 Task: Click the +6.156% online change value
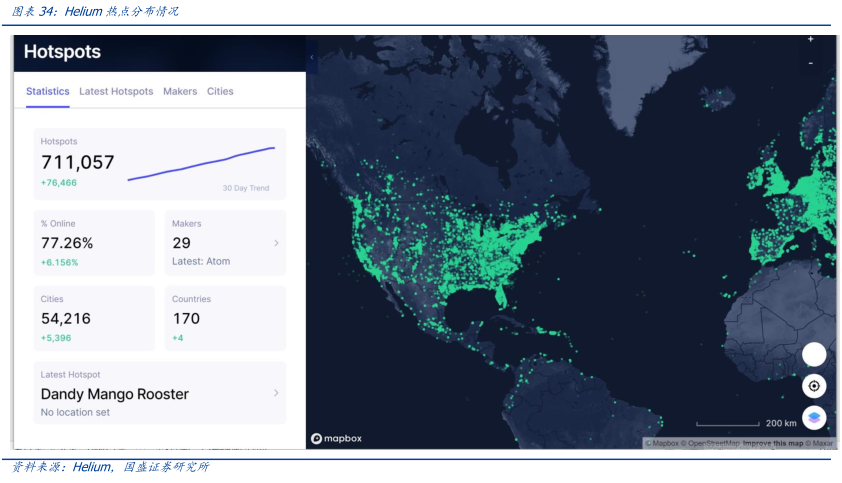point(59,262)
